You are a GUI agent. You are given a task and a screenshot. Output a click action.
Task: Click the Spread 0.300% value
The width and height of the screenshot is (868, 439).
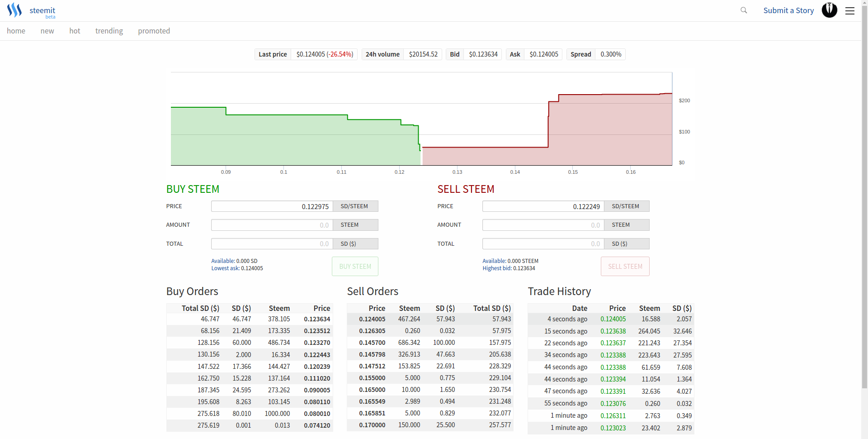tap(611, 54)
